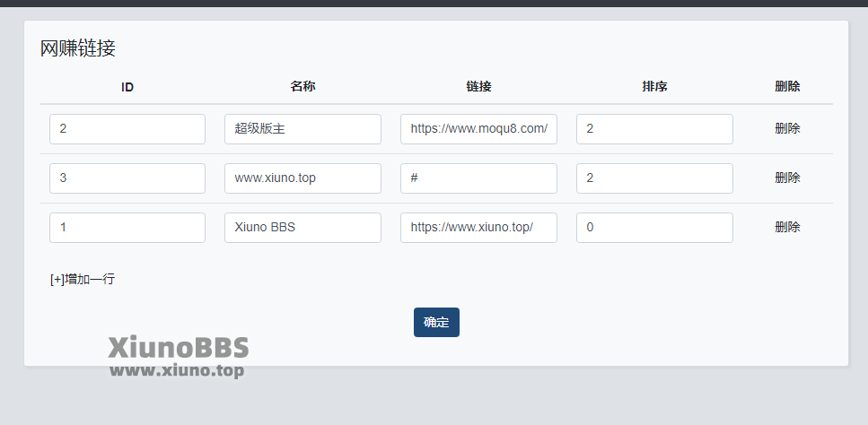This screenshot has width=868, height=425.
Task: Focus the ID field containing 3
Action: pos(127,178)
